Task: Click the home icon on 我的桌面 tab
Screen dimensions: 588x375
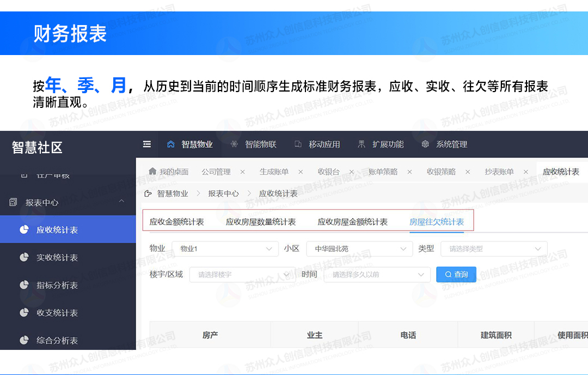Action: 152,172
